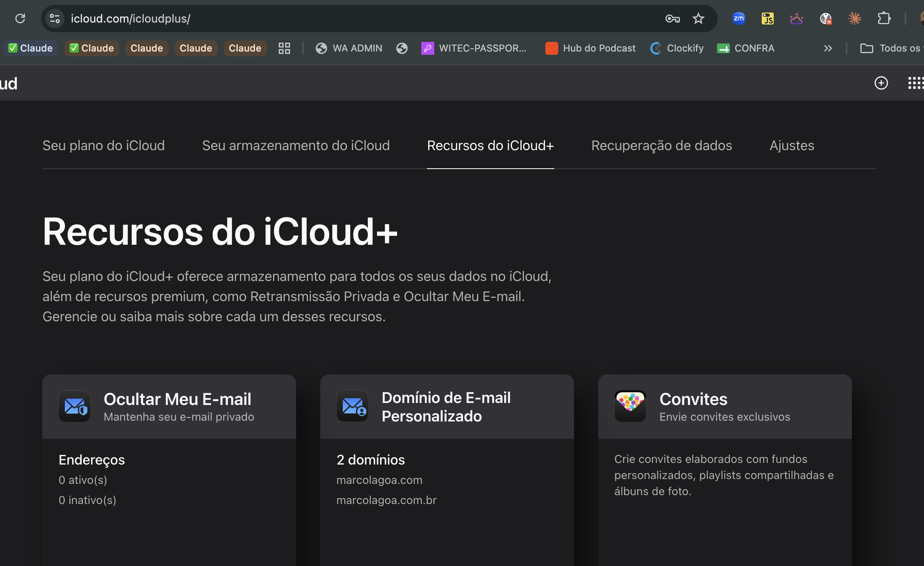Screen dimensions: 924x566
Task: Open the JS extension icon
Action: point(767,19)
